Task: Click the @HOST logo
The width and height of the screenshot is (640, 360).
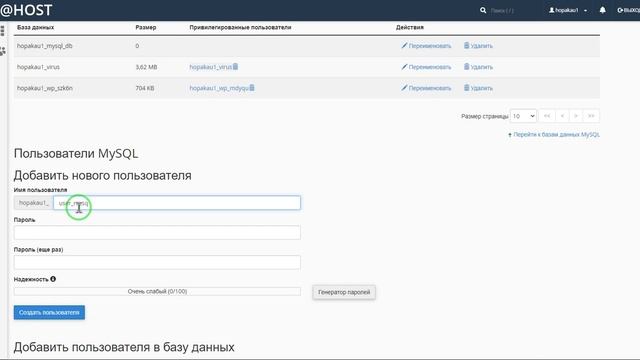Action: coord(27,10)
